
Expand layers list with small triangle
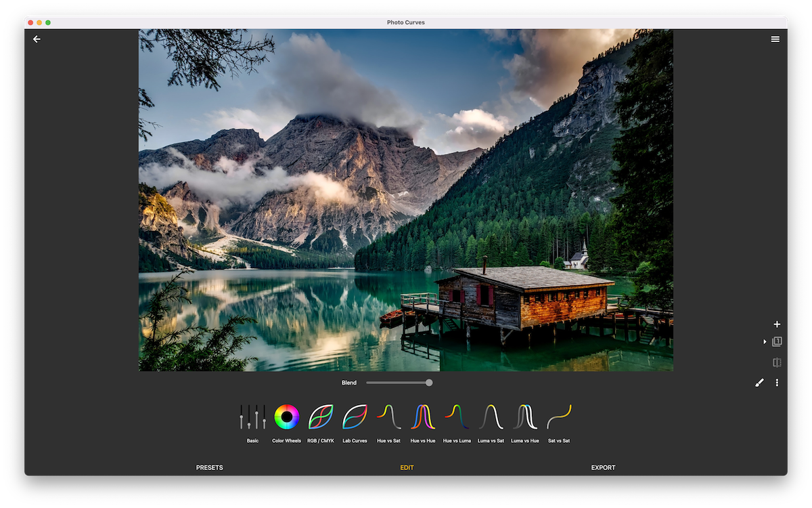point(765,342)
